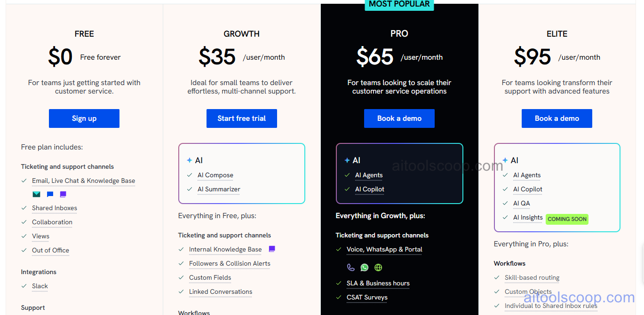Start free trial for the Growth plan
This screenshot has width=644, height=315.
[x=241, y=118]
